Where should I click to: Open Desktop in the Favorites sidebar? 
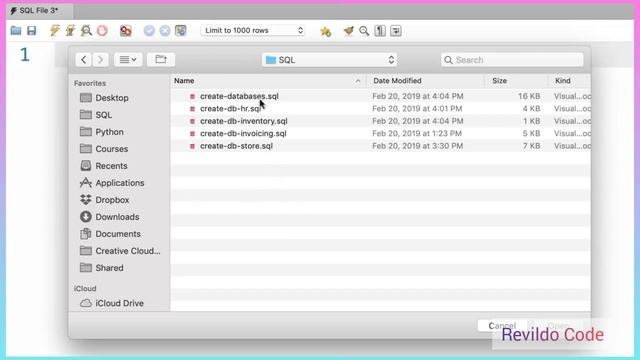click(x=104, y=98)
